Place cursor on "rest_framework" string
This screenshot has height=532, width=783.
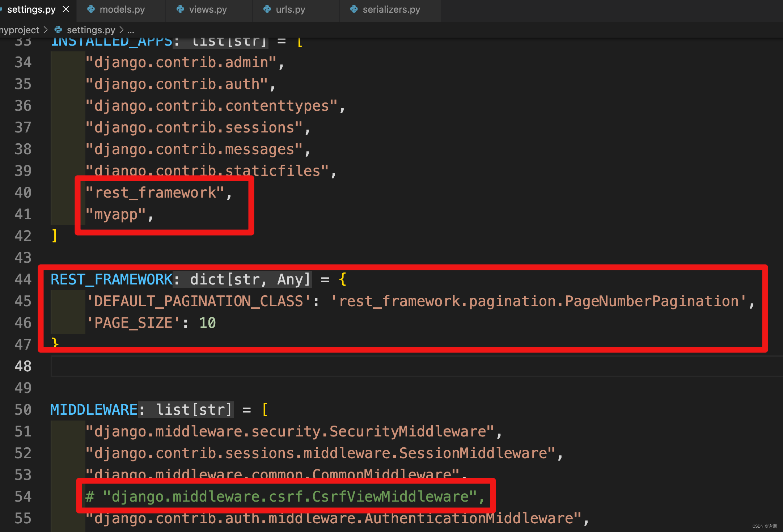155,193
